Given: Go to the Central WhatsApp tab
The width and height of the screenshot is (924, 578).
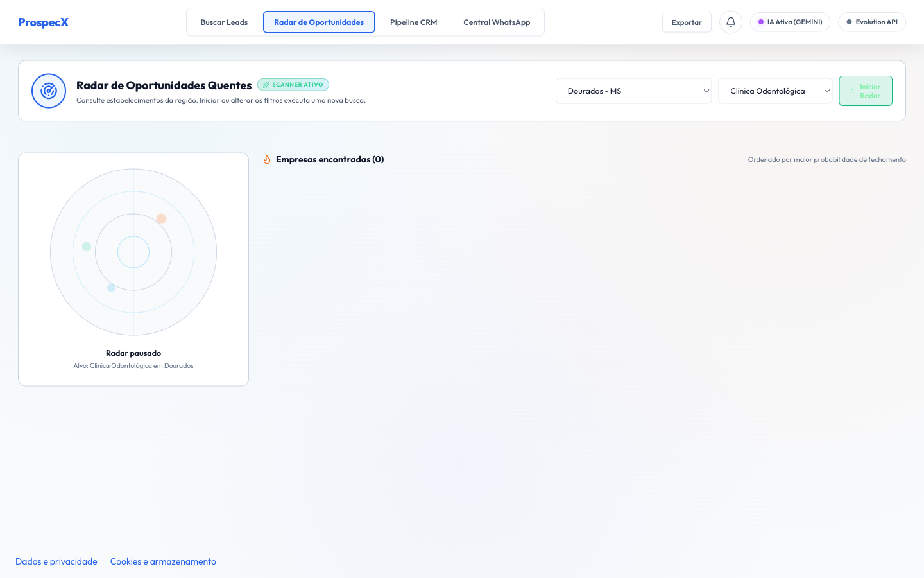Looking at the screenshot, I should click(497, 22).
